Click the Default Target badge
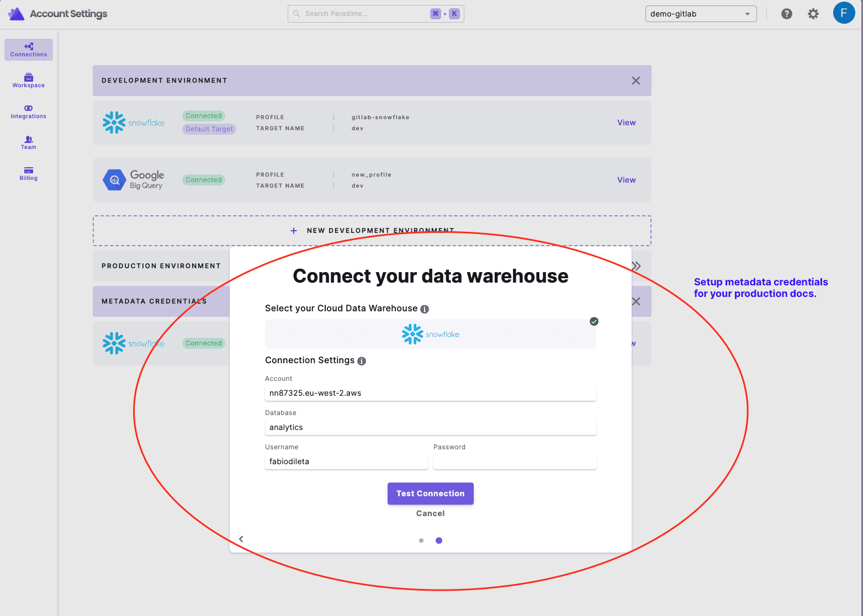 coord(209,129)
